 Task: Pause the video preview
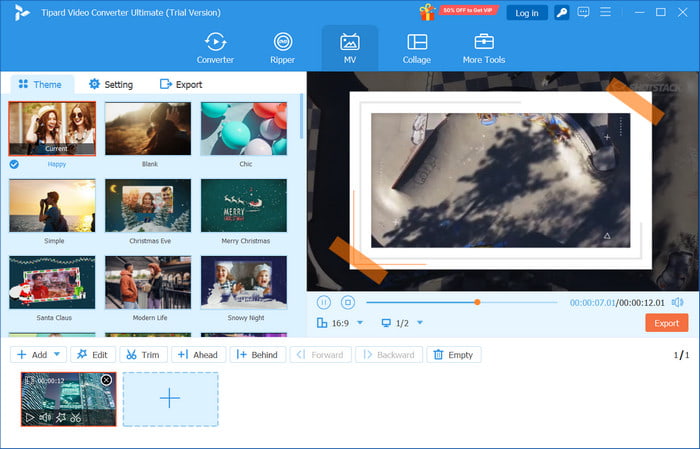click(324, 302)
